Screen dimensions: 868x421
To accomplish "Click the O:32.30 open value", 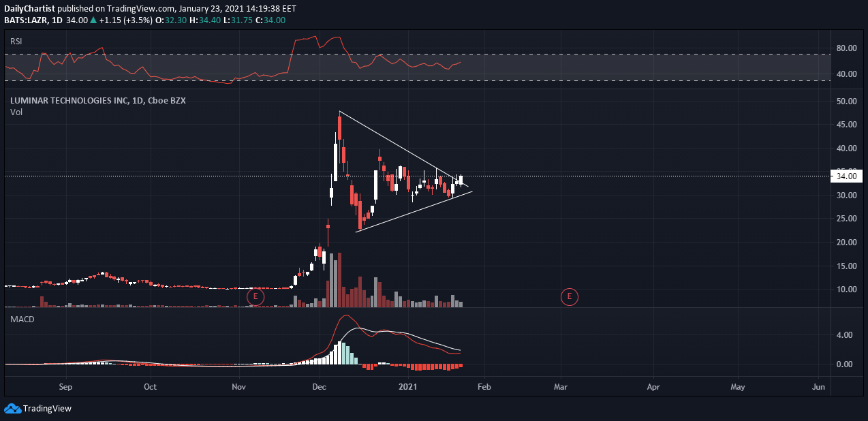I will [171, 20].
